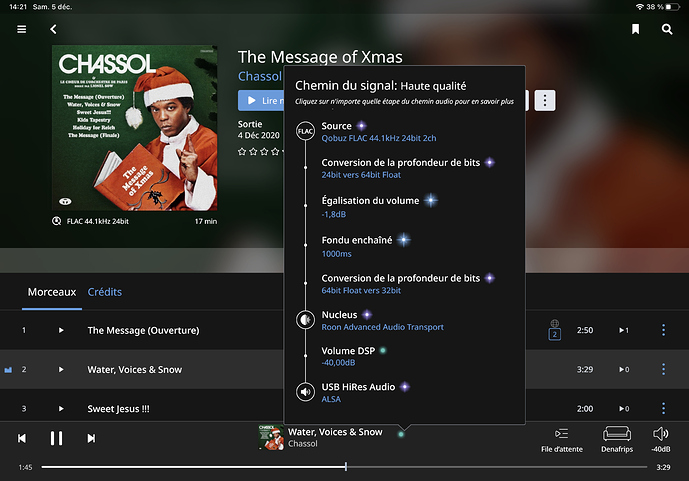The image size is (689, 481).
Task: Click the Fondu enchaîné step label
Action: (x=357, y=240)
